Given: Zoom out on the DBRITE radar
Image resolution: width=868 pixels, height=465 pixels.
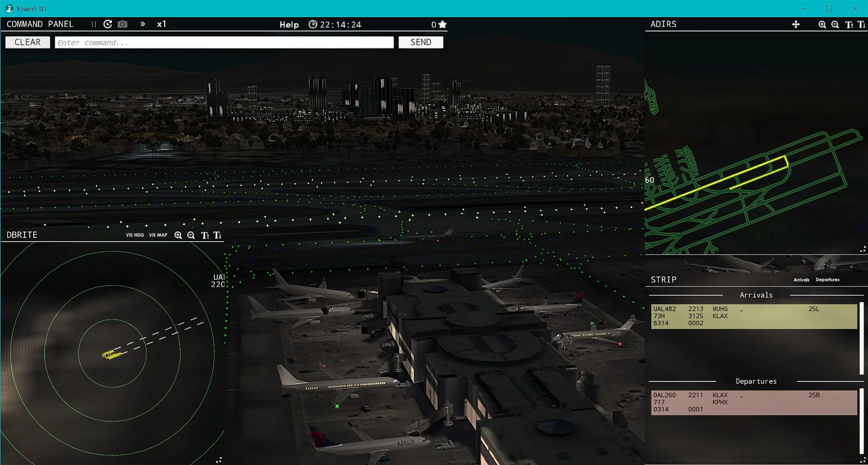Looking at the screenshot, I should point(191,235).
